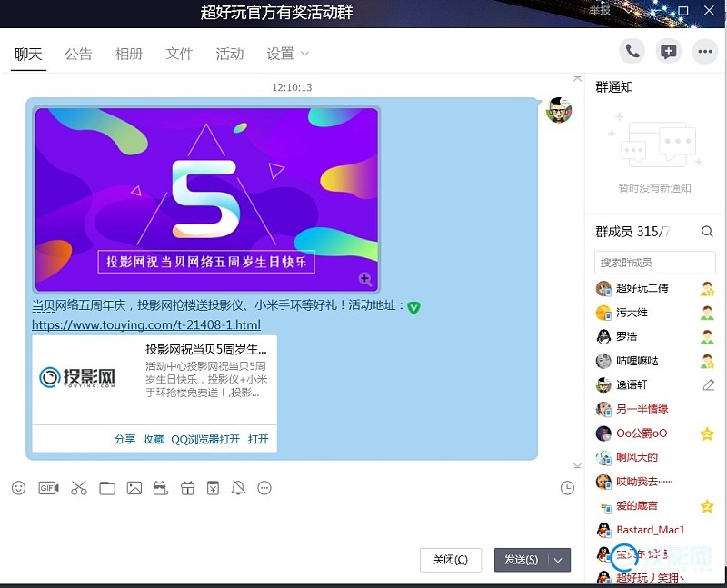Click the speech bubble plus icon

point(668,51)
